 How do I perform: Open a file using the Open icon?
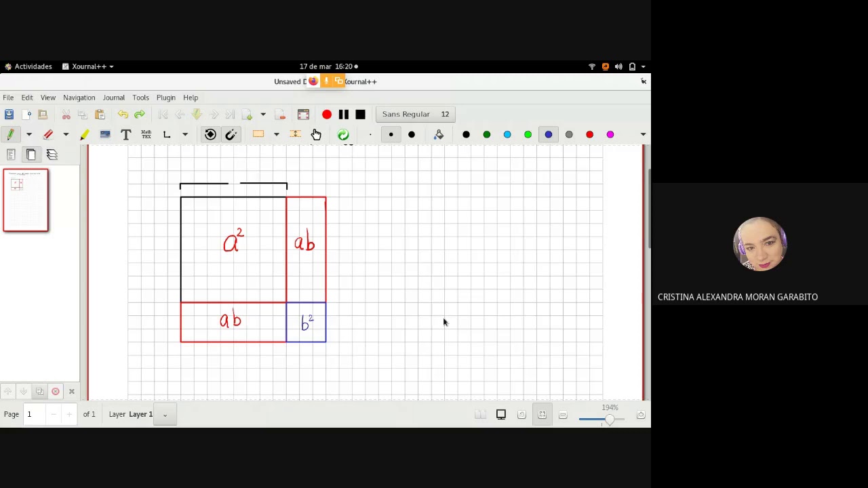click(x=43, y=115)
